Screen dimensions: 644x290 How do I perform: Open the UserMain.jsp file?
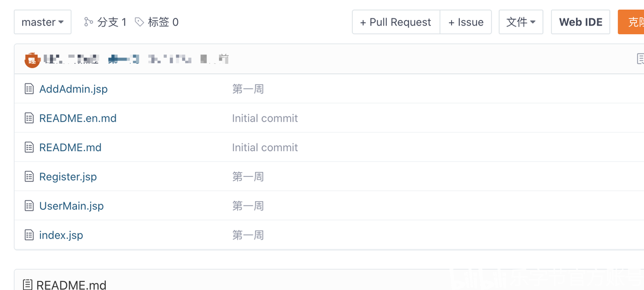tap(71, 206)
